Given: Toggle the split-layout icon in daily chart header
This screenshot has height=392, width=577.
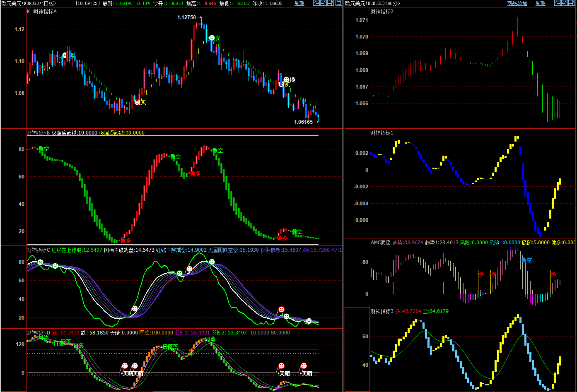Looking at the screenshot, I should (331, 3).
